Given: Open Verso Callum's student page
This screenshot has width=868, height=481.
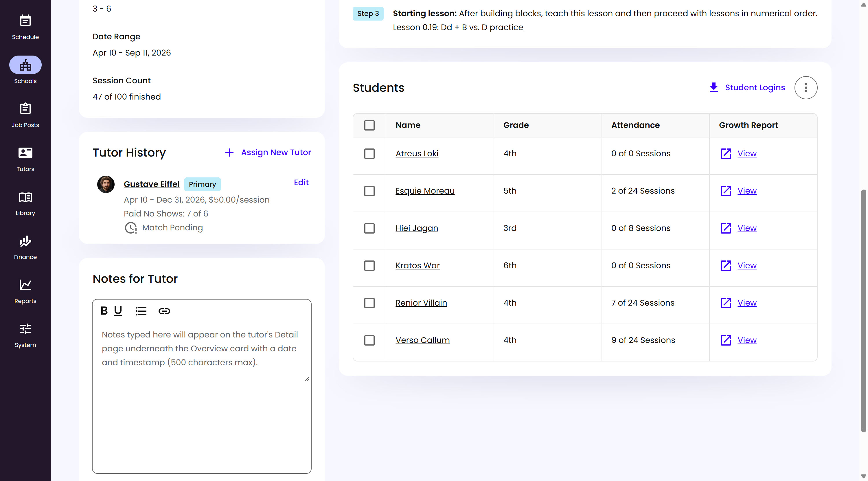Looking at the screenshot, I should (x=422, y=340).
